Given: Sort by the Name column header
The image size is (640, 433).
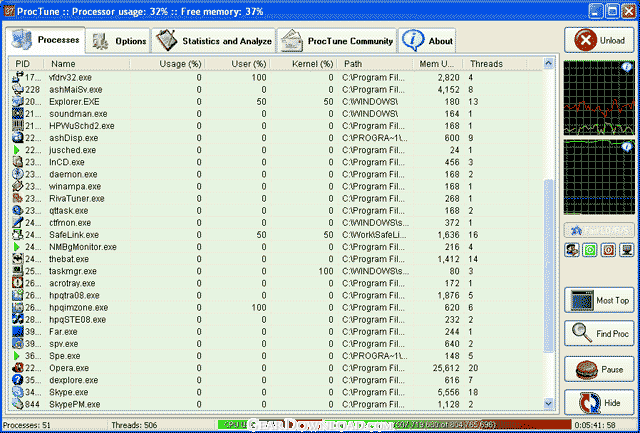Looking at the screenshot, I should (x=87, y=64).
